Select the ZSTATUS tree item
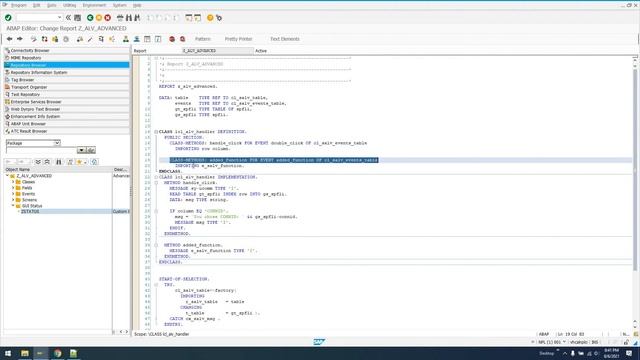The width and height of the screenshot is (640, 360). pyautogui.click(x=30, y=212)
